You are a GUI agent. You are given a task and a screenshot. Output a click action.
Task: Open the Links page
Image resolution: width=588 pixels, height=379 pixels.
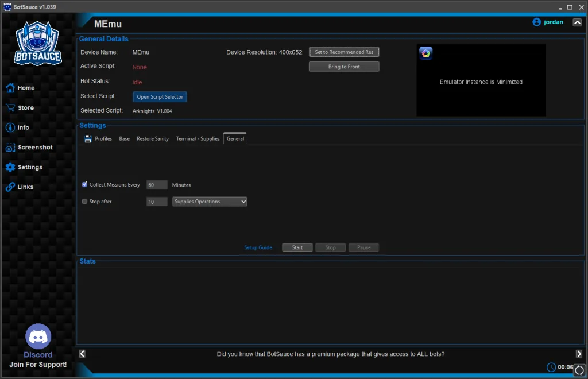coord(20,187)
